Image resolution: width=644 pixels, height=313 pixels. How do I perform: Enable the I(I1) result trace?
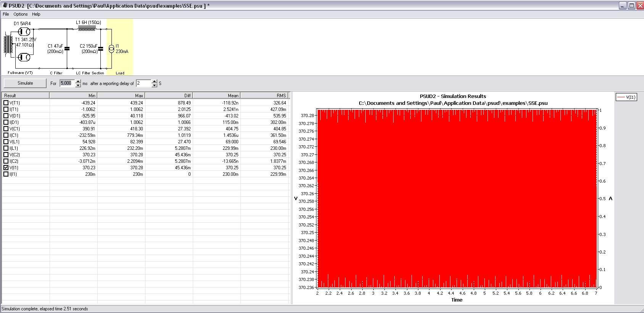tap(6, 174)
